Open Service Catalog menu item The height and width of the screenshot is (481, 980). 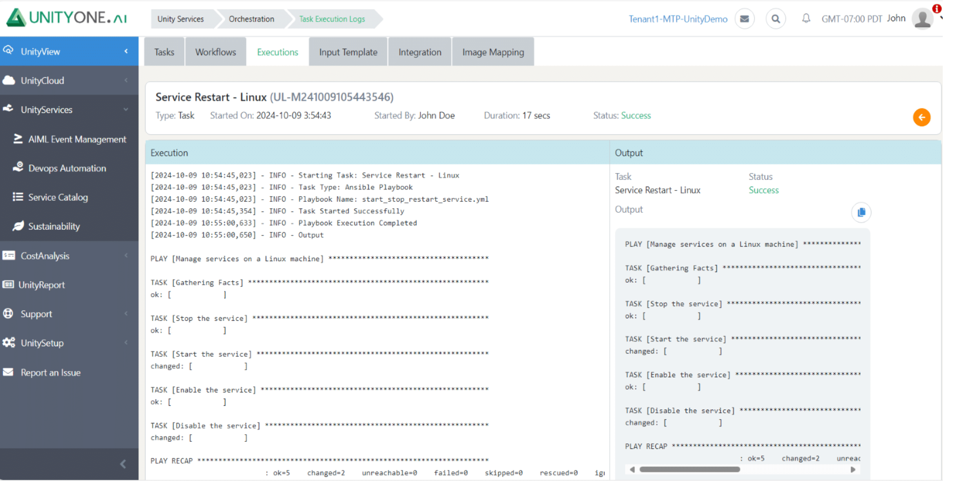click(58, 197)
